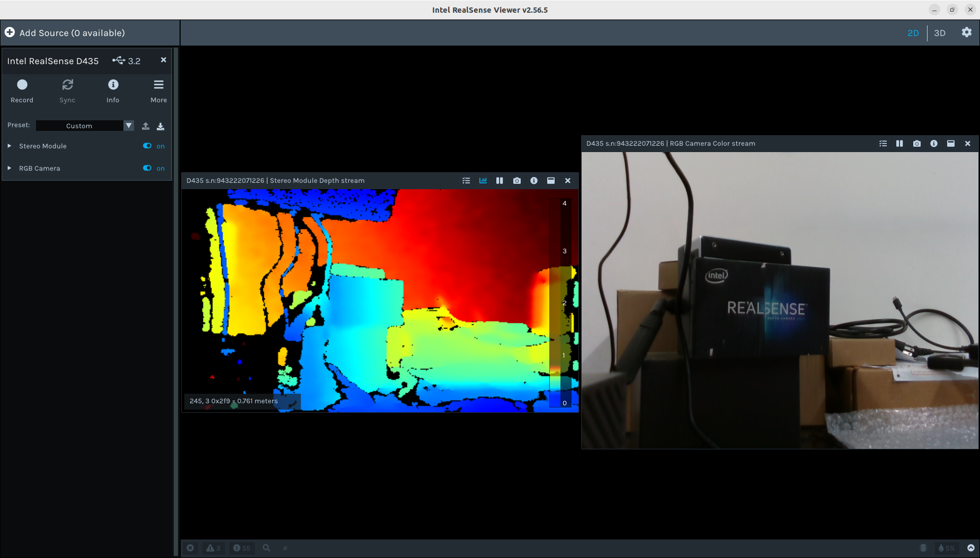Click the 5% droplet indicator

(x=947, y=548)
